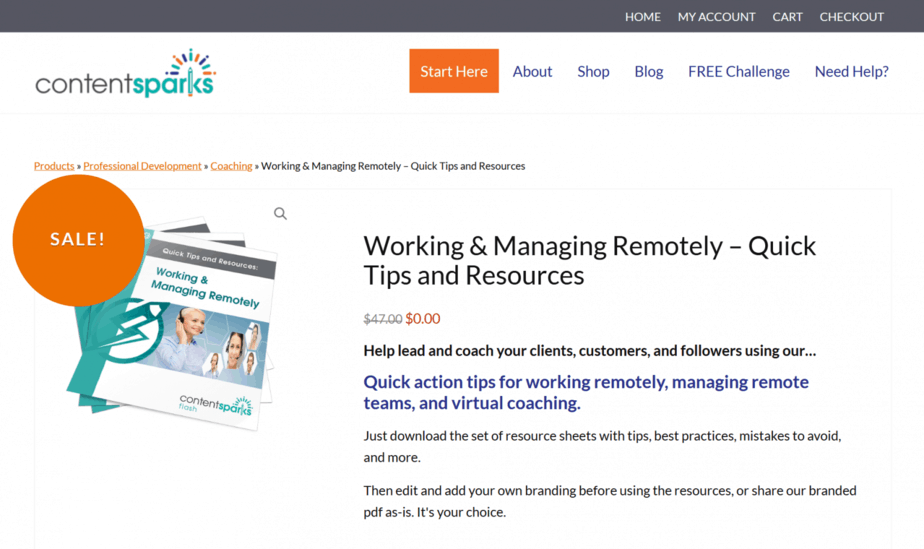This screenshot has height=549, width=924.
Task: Navigate to the Coaching breadcrumb category
Action: 231,166
